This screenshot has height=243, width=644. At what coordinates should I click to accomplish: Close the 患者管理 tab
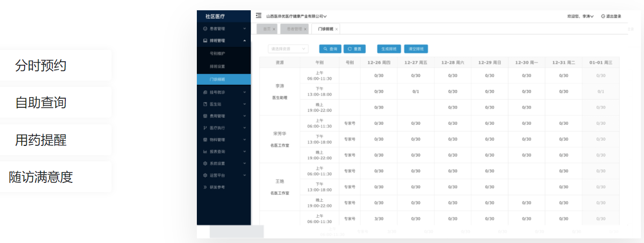[305, 29]
